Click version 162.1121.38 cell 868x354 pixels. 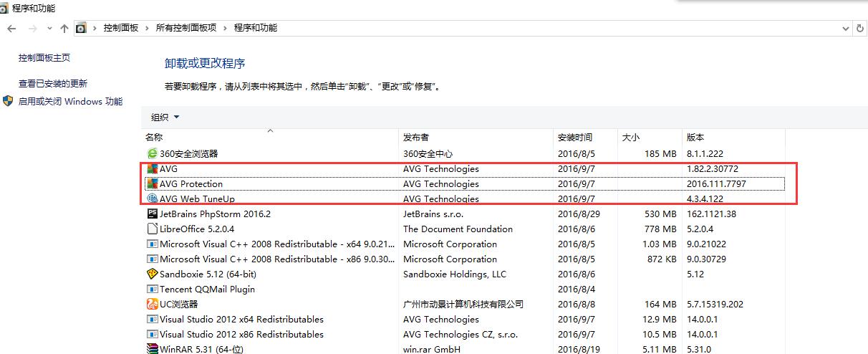(711, 214)
